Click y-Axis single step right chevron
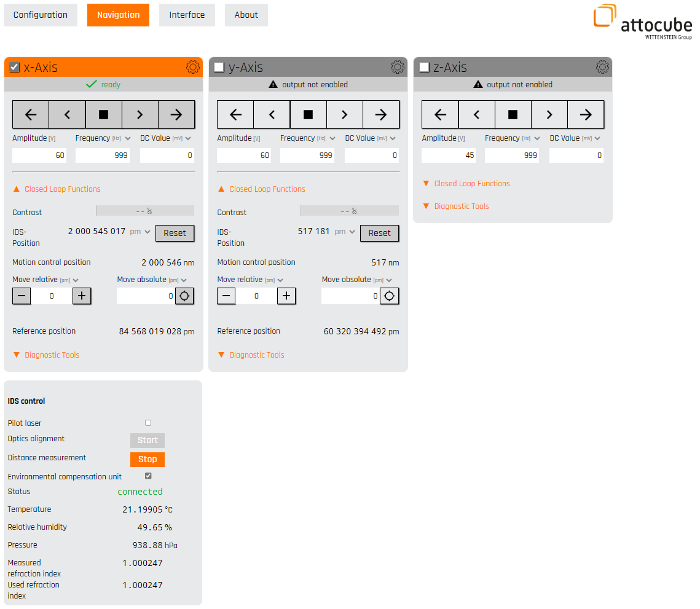Viewport: 700px width, 609px height. click(x=344, y=114)
